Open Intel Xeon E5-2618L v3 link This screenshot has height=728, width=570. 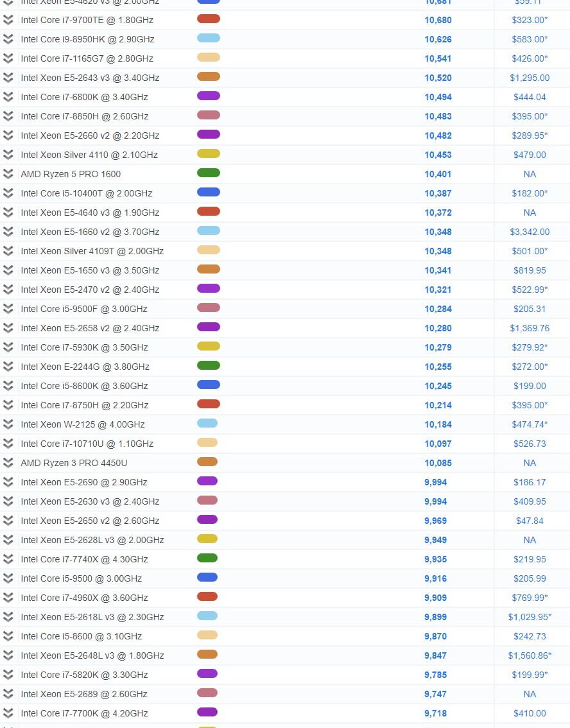tap(92, 617)
